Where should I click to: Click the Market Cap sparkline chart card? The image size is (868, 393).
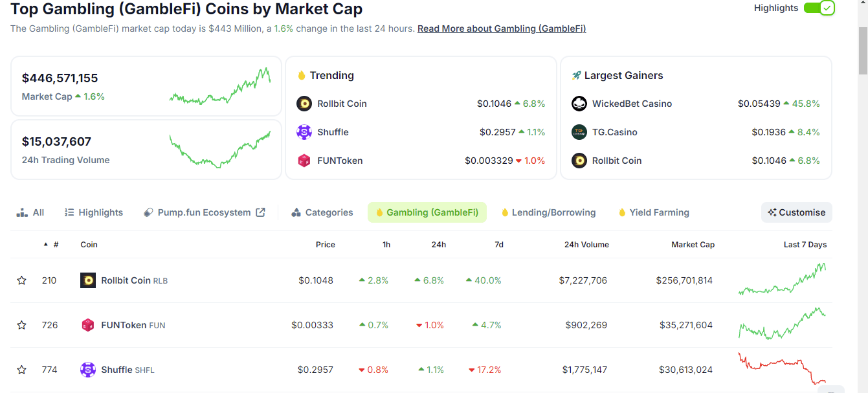coord(220,85)
